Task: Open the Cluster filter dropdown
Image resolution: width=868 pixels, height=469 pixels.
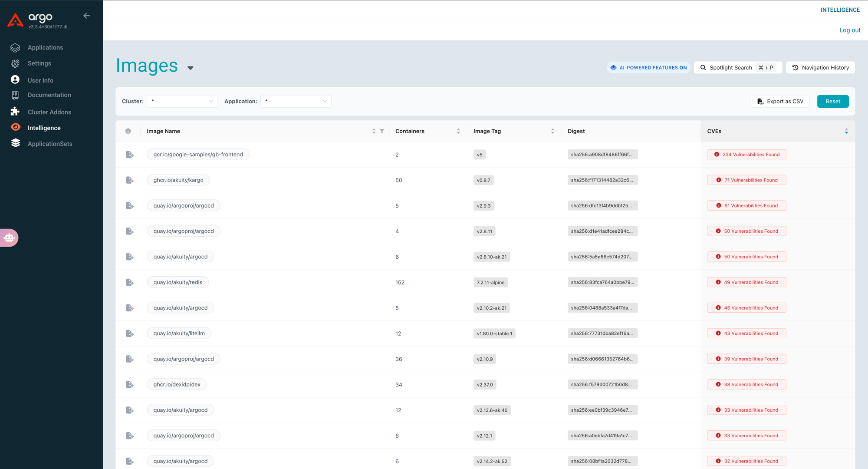Action: [x=182, y=101]
